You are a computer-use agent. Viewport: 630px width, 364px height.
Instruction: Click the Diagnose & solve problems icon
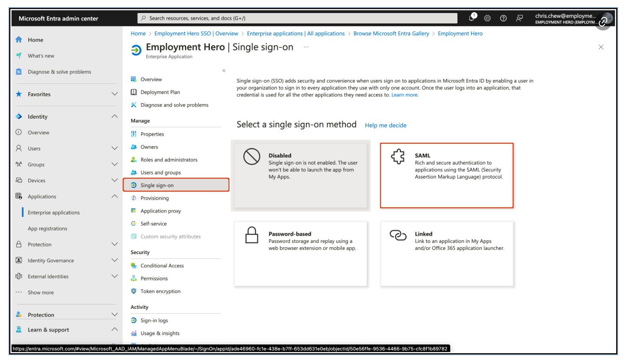[x=19, y=72]
